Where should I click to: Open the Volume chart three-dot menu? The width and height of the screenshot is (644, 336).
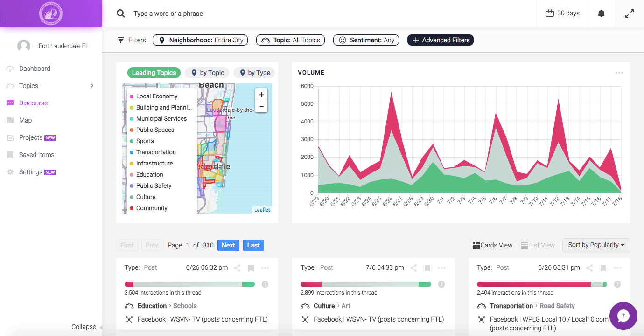(619, 73)
